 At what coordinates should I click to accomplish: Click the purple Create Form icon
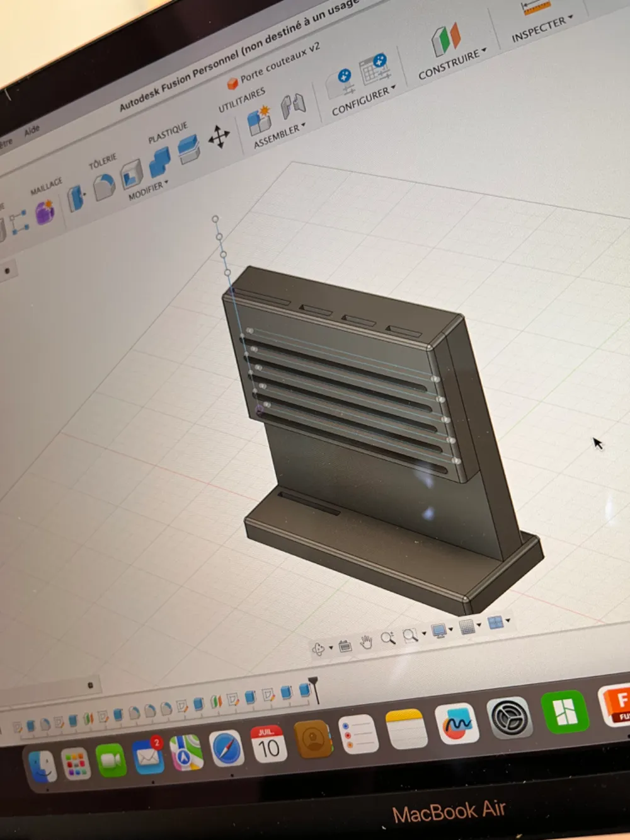coord(45,212)
